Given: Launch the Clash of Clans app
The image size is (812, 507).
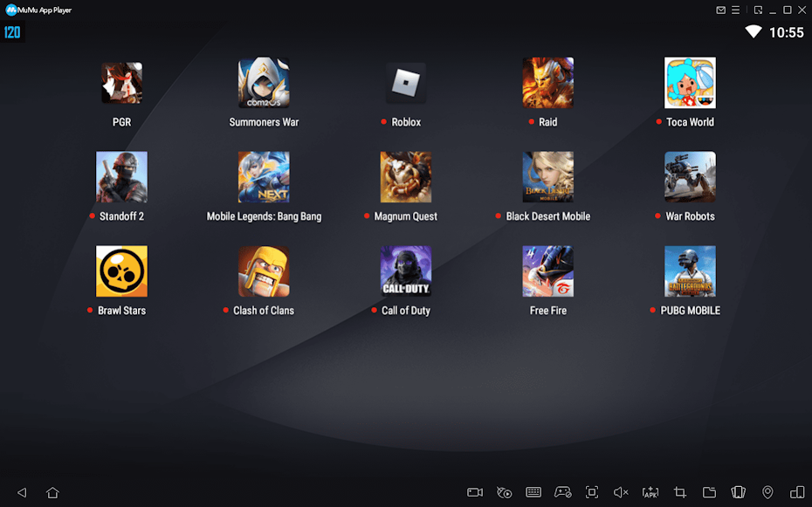Looking at the screenshot, I should 264,271.
